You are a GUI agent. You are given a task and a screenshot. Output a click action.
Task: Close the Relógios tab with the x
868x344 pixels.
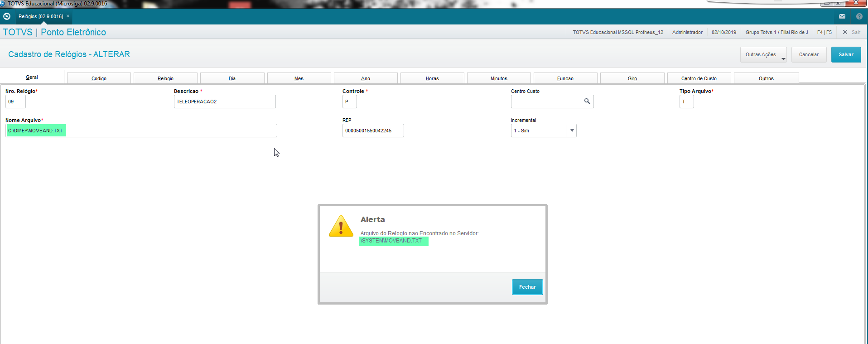coord(68,16)
